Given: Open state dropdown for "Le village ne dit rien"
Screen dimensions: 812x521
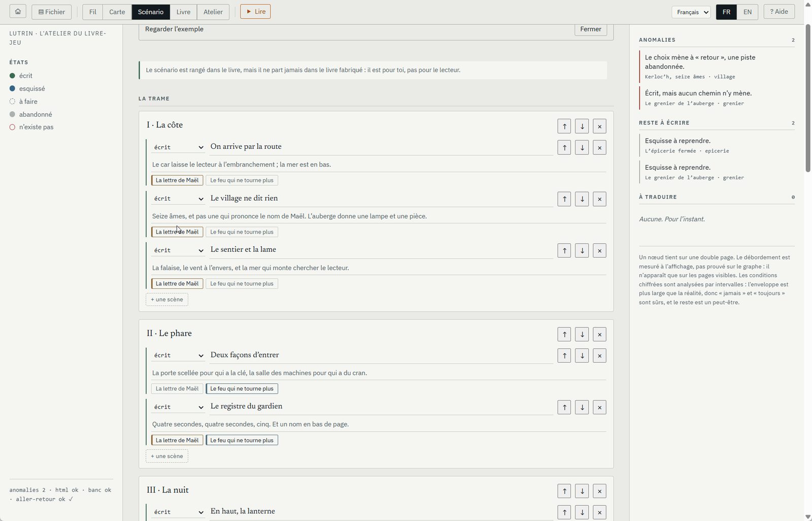Looking at the screenshot, I should 178,199.
